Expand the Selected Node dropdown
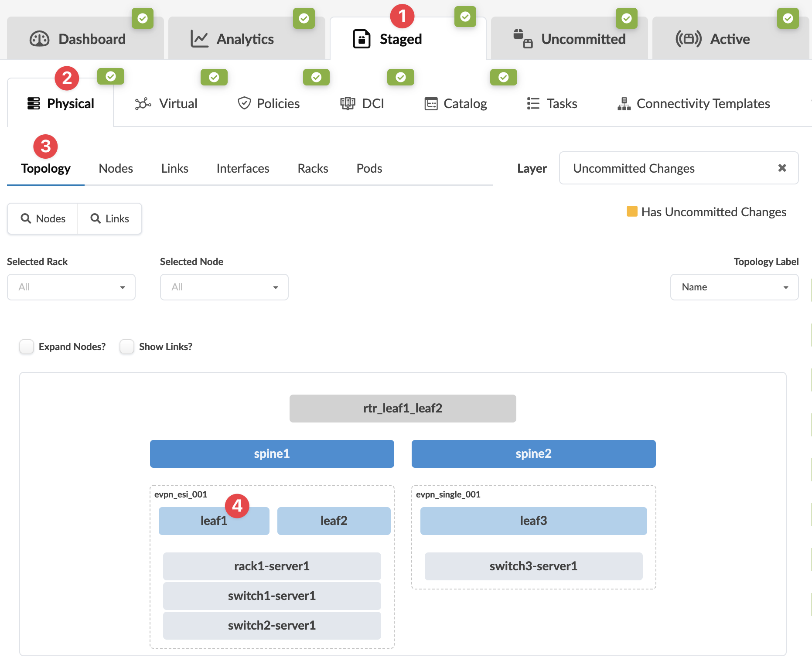Viewport: 812px width, 661px height. [x=224, y=287]
